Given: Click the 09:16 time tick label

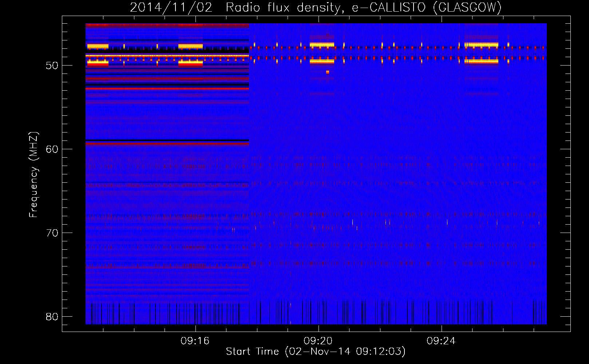Looking at the screenshot, I should [x=195, y=341].
